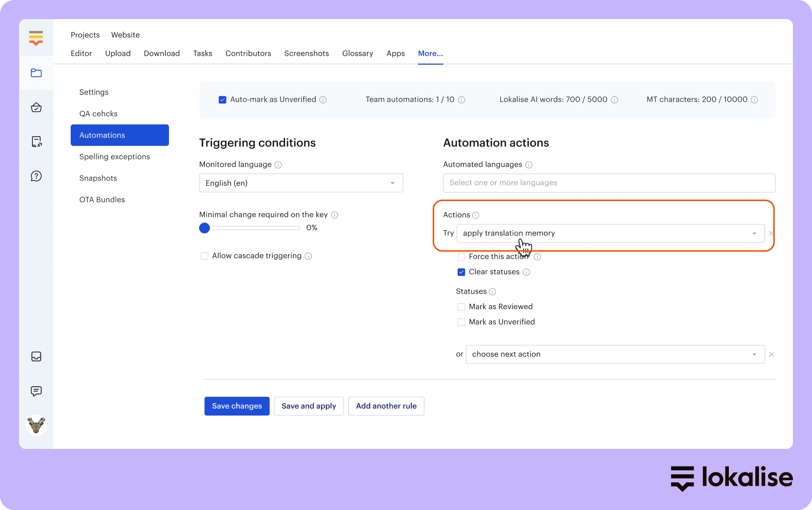Click the deer user avatar

(36, 425)
